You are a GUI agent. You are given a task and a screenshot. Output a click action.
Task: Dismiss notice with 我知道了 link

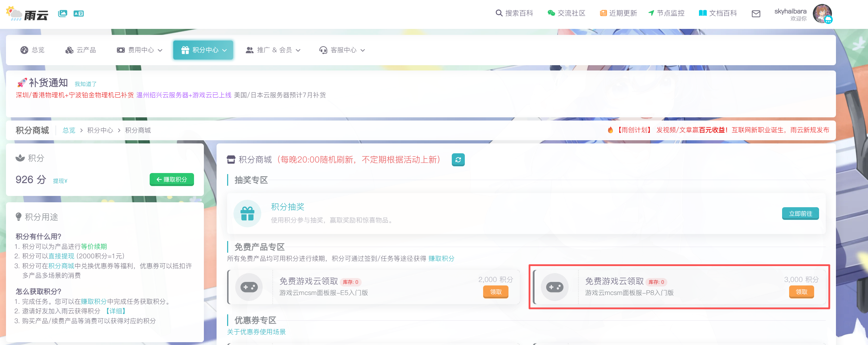coord(86,84)
